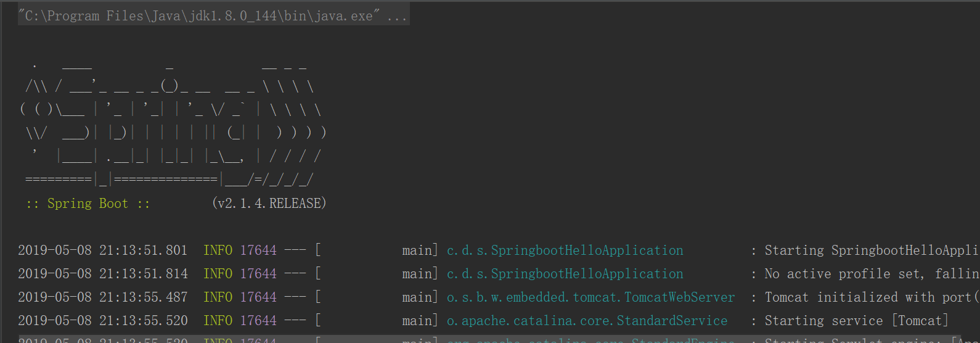Click timestamp "2019-05-08 21:13:51.814"
The width and height of the screenshot is (980, 343).
coord(102,274)
